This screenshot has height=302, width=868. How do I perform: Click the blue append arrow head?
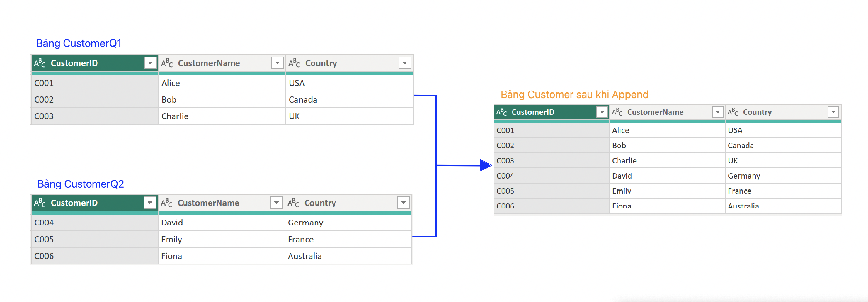pyautogui.click(x=486, y=165)
